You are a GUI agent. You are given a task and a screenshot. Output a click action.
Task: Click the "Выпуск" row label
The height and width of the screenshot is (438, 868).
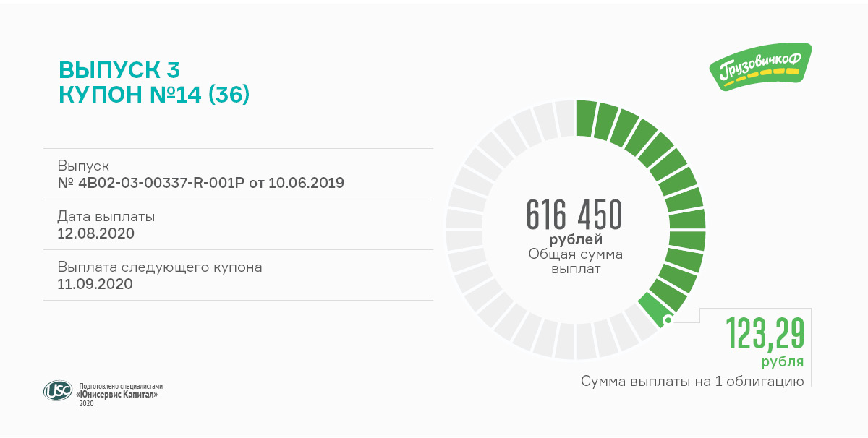(x=83, y=166)
